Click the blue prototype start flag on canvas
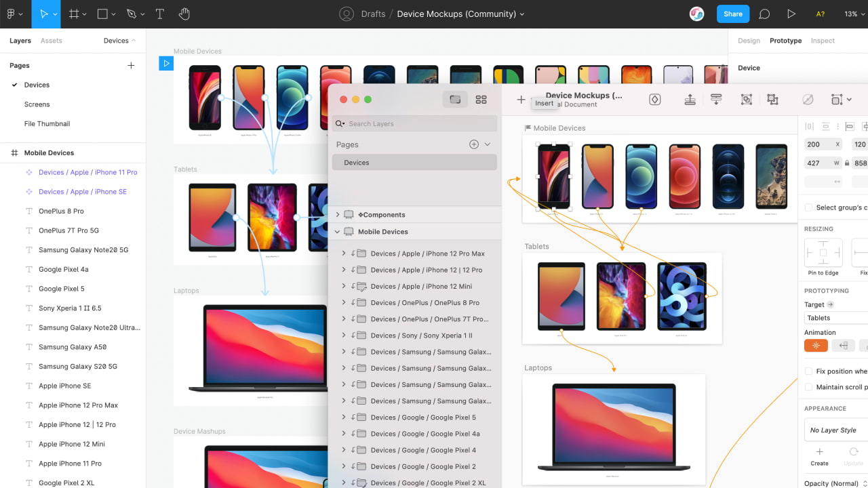 pyautogui.click(x=166, y=64)
